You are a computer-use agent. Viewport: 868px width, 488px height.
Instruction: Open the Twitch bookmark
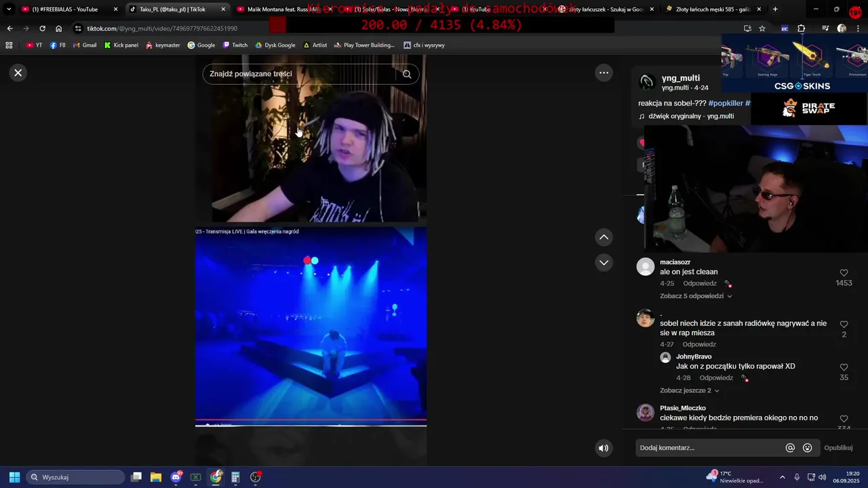[235, 45]
